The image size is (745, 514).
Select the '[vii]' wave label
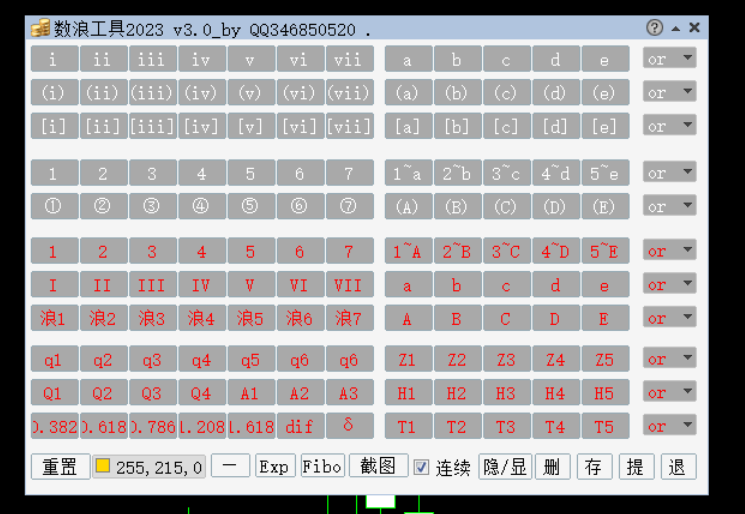pyautogui.click(x=349, y=126)
